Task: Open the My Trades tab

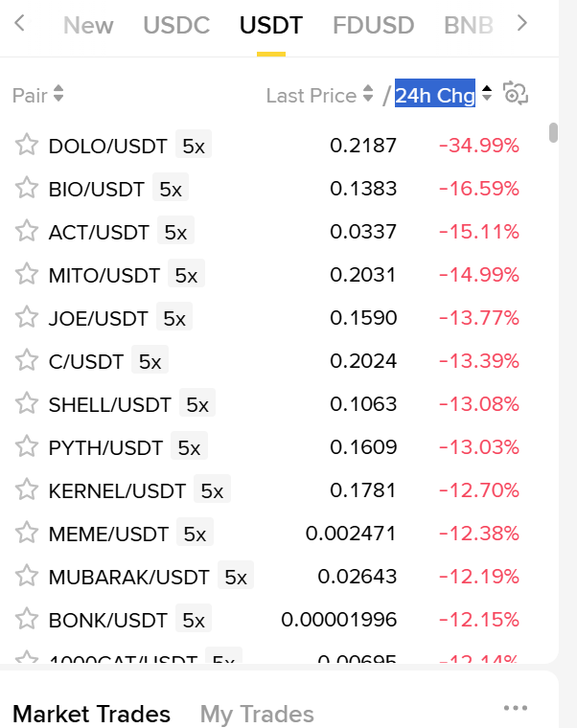Action: (x=257, y=714)
